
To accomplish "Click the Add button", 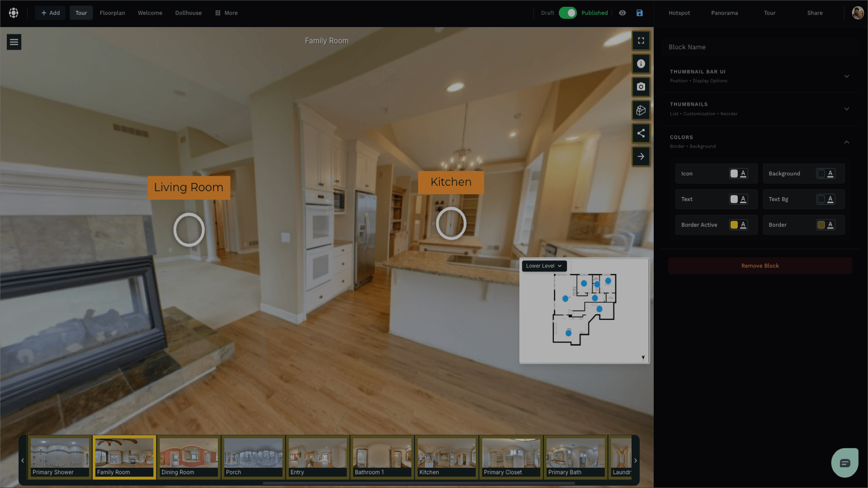I will pyautogui.click(x=50, y=13).
